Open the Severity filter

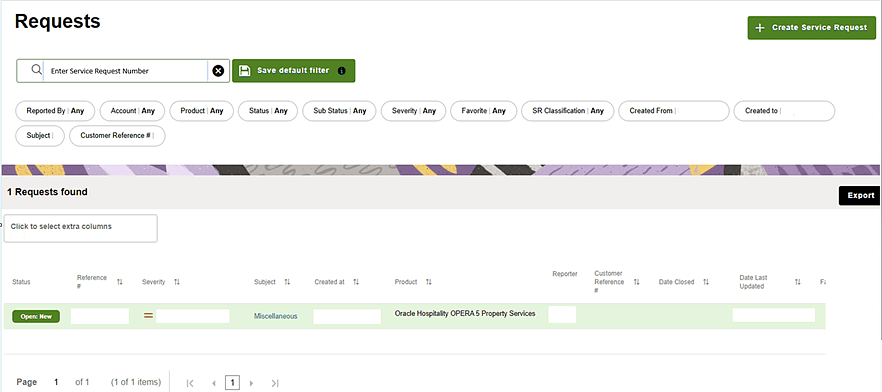[x=413, y=111]
